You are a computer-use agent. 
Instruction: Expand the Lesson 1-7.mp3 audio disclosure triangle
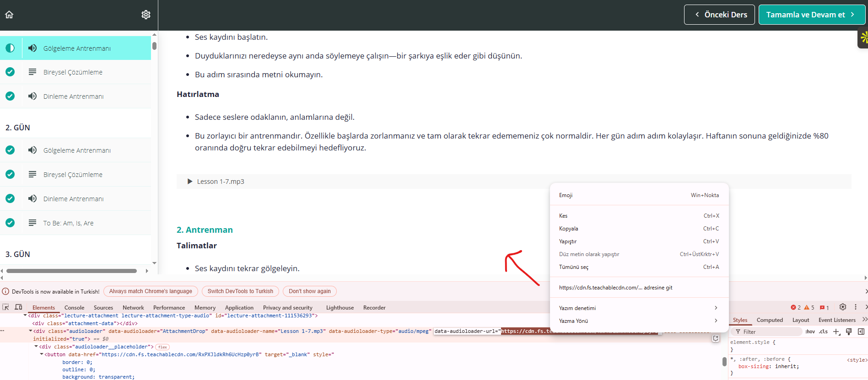tap(190, 182)
